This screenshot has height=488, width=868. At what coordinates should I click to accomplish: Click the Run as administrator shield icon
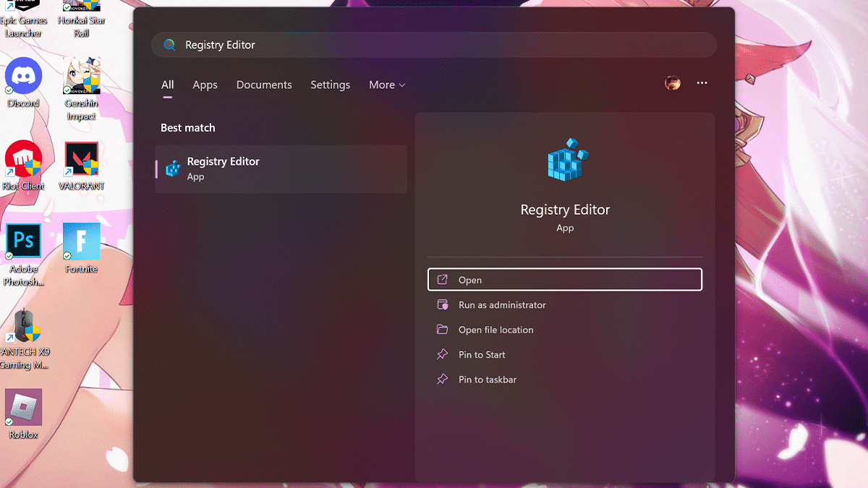(443, 305)
